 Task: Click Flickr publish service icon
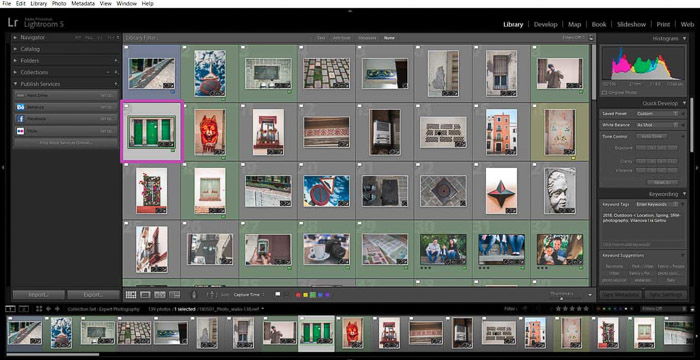[20, 131]
